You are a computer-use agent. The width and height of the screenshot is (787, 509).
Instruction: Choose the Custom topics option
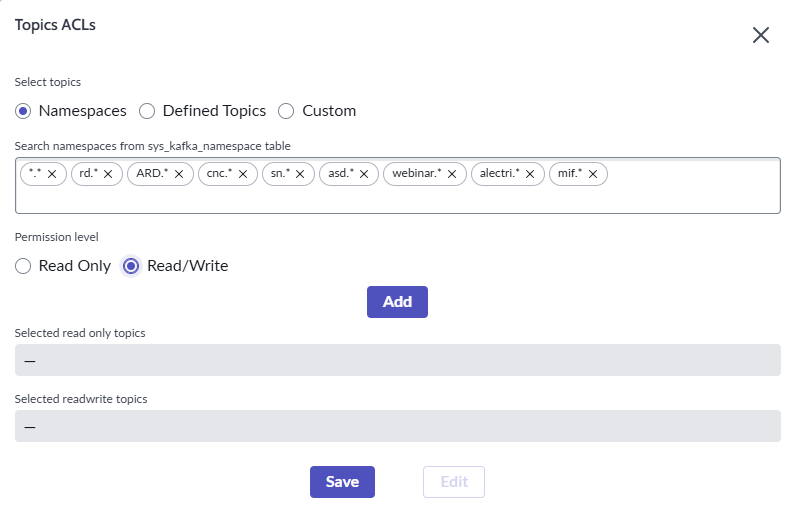point(286,111)
